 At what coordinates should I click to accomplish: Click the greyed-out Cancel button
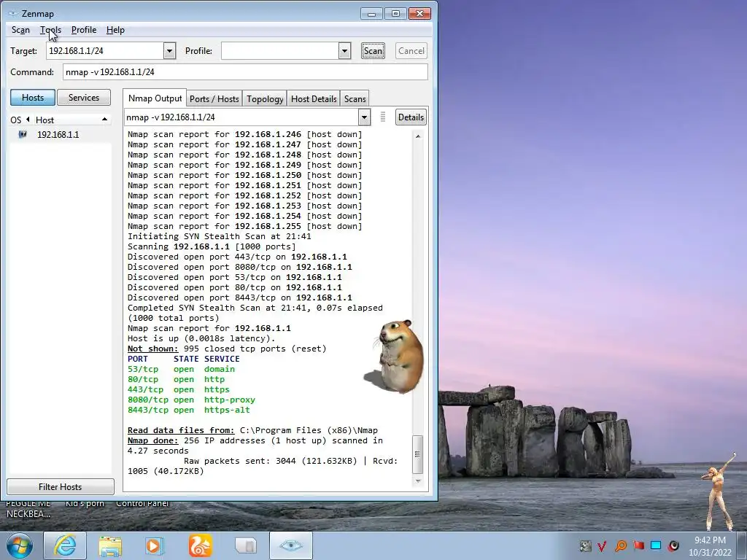pyautogui.click(x=411, y=51)
